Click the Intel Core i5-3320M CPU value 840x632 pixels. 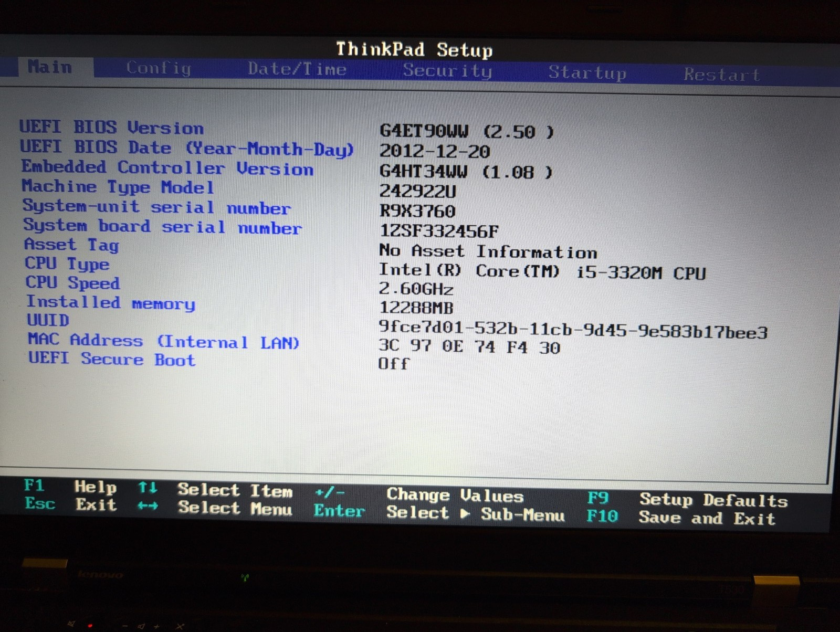pos(542,271)
